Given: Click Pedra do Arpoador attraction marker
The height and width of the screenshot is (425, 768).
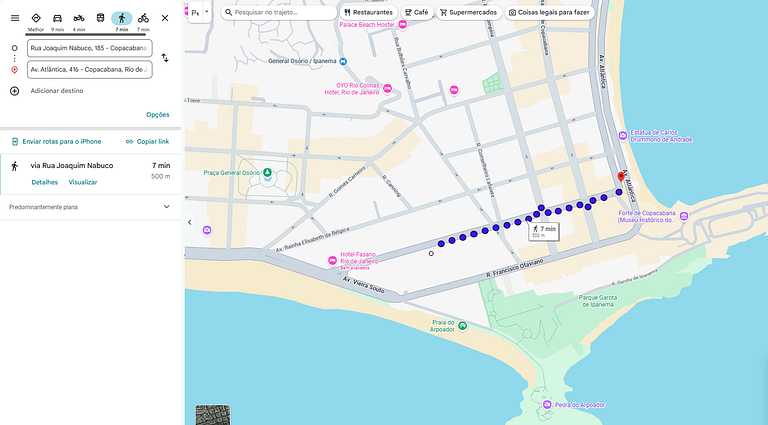Looking at the screenshot, I should 547,404.
